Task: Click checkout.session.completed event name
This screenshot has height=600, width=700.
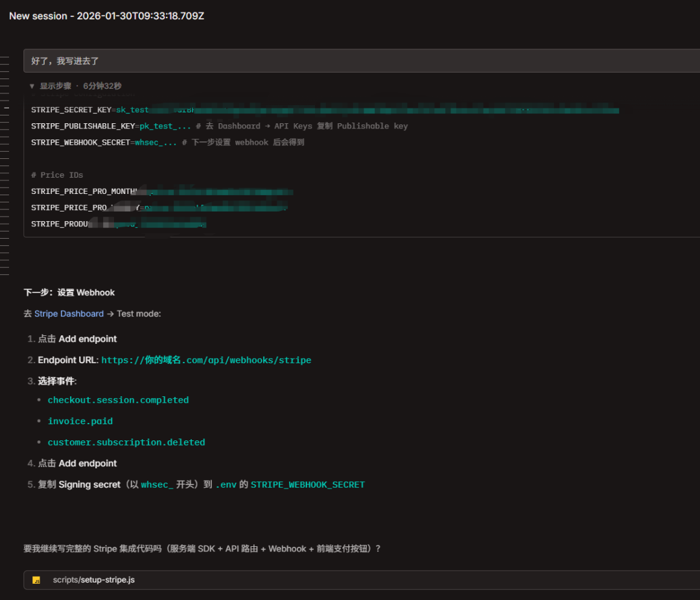Action: click(x=119, y=400)
